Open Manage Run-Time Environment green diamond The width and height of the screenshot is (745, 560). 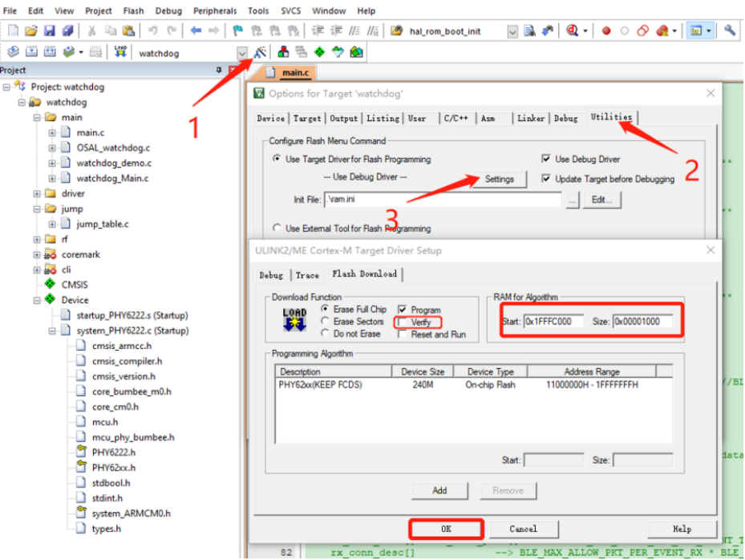(x=319, y=52)
